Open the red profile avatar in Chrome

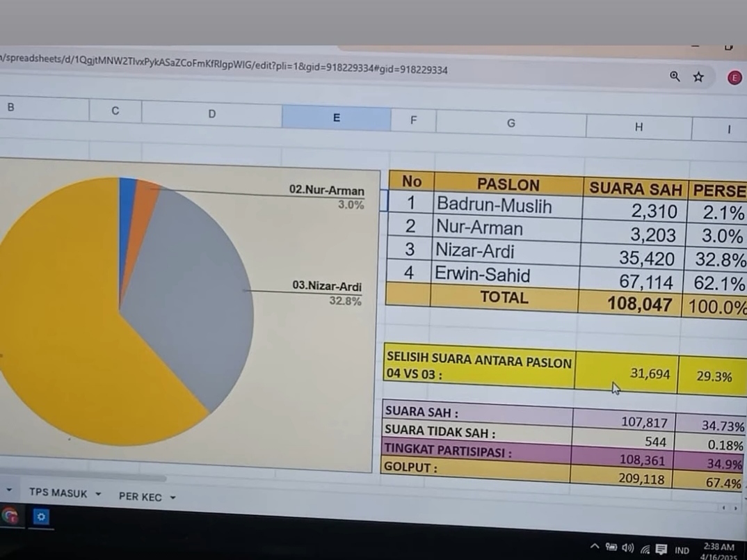click(734, 78)
